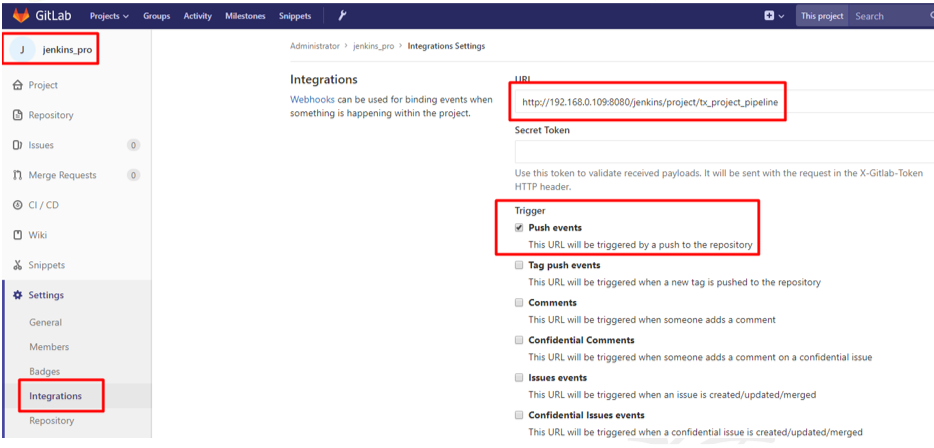Screen dimensions: 934x448
Task: Enable the Issues events checkbox
Action: point(519,378)
